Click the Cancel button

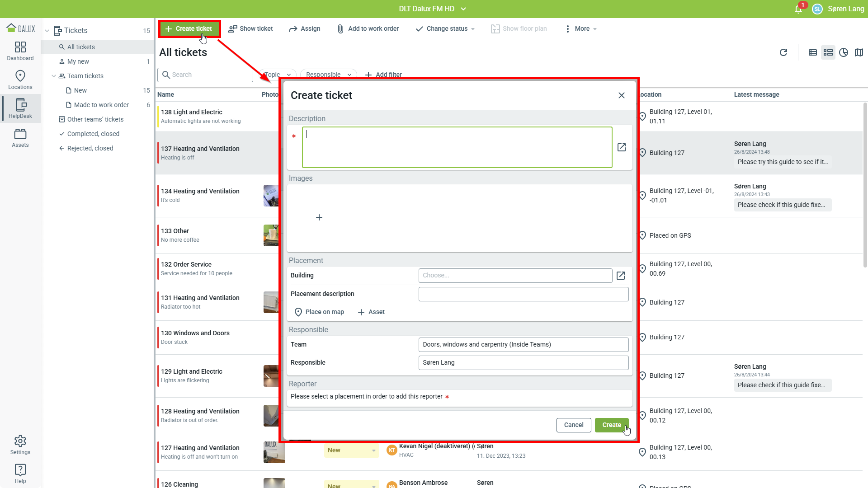(x=574, y=425)
